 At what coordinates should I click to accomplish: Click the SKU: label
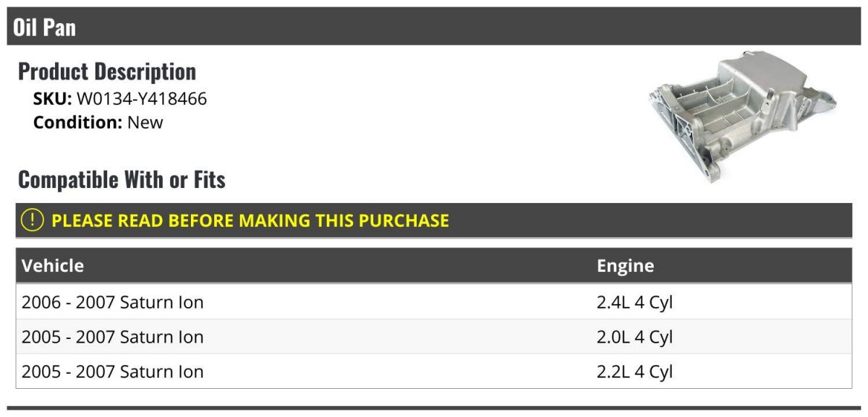coord(52,99)
